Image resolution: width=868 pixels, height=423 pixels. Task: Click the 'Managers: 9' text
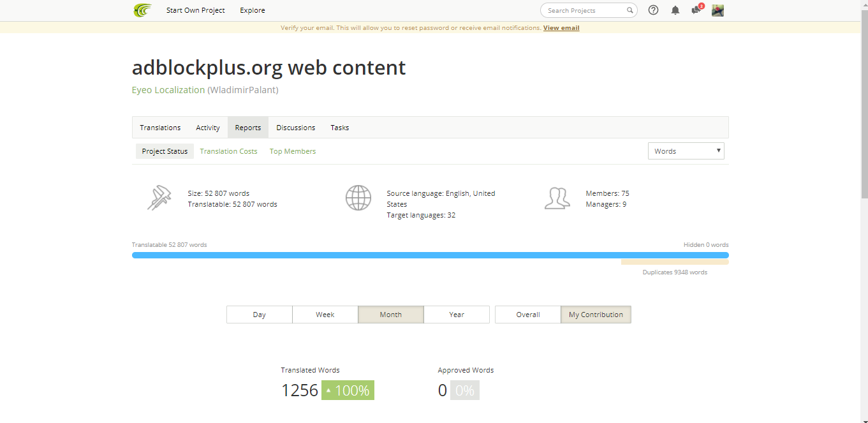(x=606, y=204)
